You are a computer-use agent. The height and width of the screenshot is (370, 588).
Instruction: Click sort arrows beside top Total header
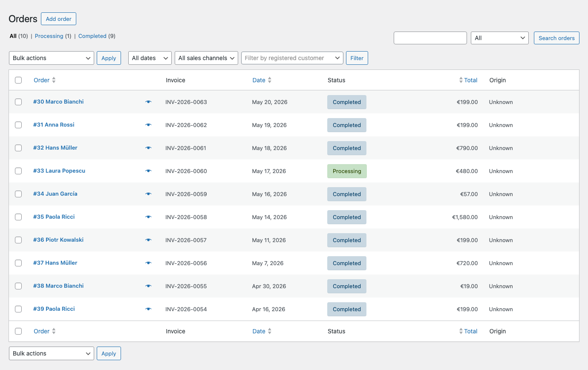[461, 80]
